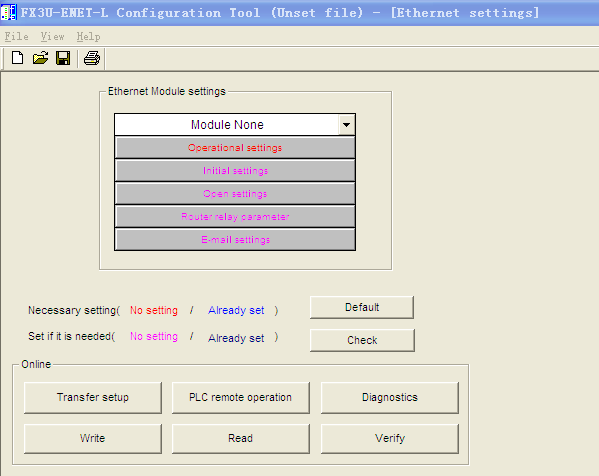Click the application icon in title bar
Screen dimensions: 599x476
[x=8, y=12]
